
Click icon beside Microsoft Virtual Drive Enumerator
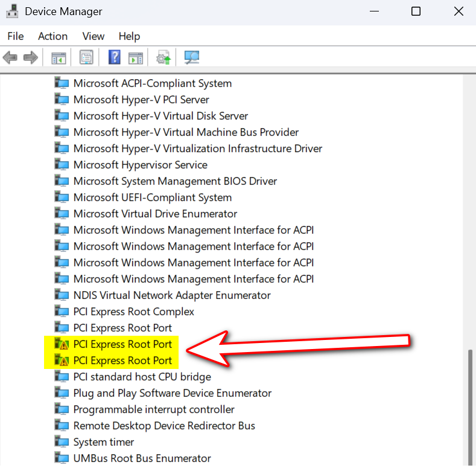62,213
